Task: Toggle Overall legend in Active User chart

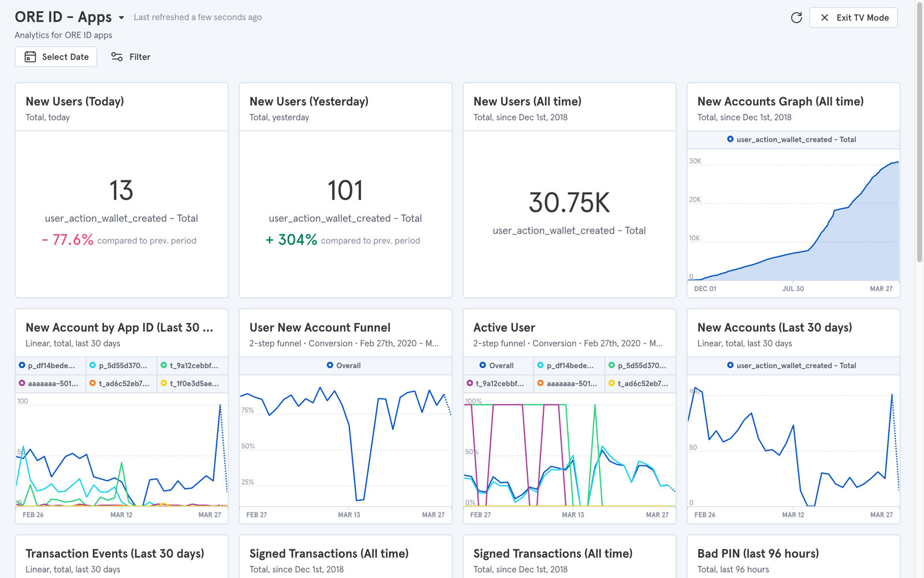Action: click(498, 365)
